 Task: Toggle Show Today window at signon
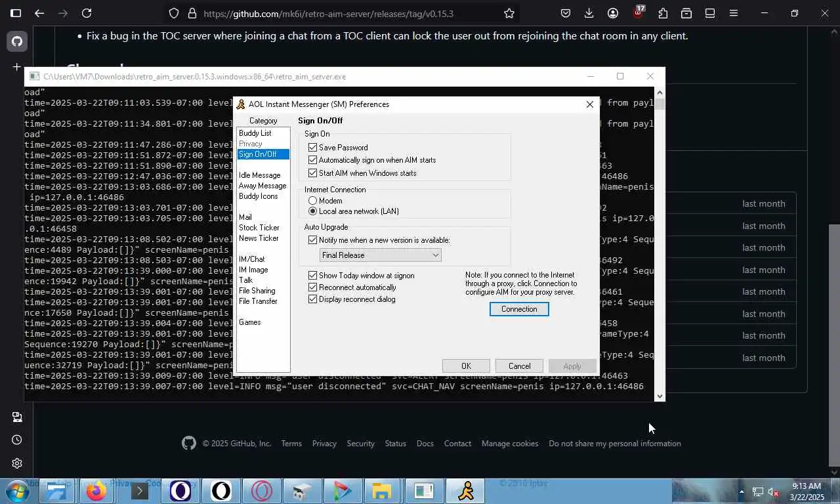(x=312, y=276)
